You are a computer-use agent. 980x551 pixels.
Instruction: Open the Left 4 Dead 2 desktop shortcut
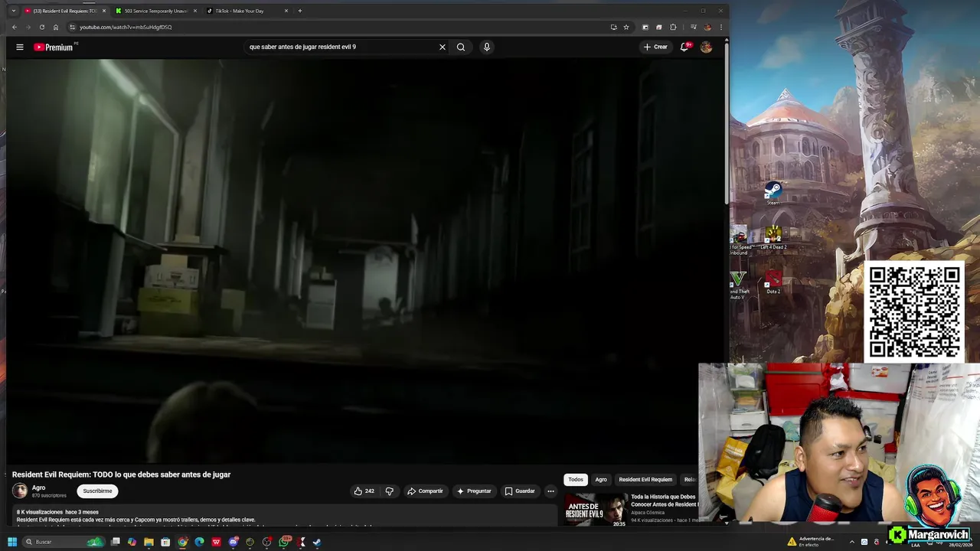tap(773, 238)
